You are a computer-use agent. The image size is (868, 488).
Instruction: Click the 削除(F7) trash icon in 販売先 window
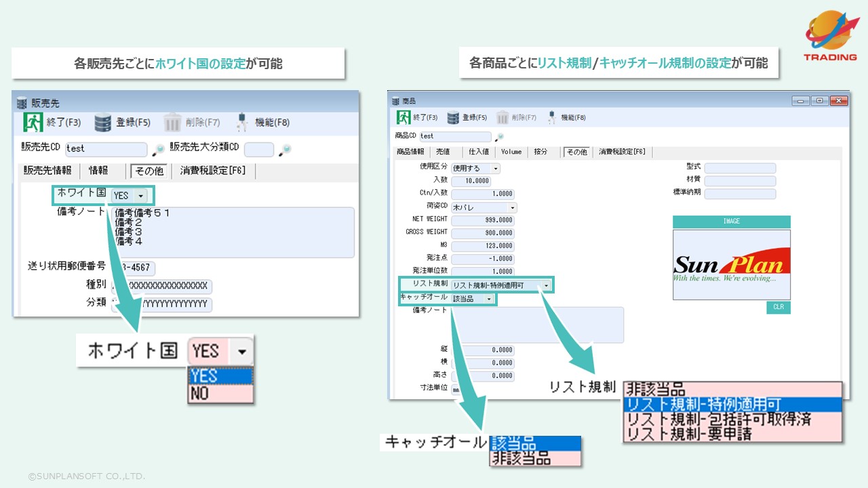173,123
